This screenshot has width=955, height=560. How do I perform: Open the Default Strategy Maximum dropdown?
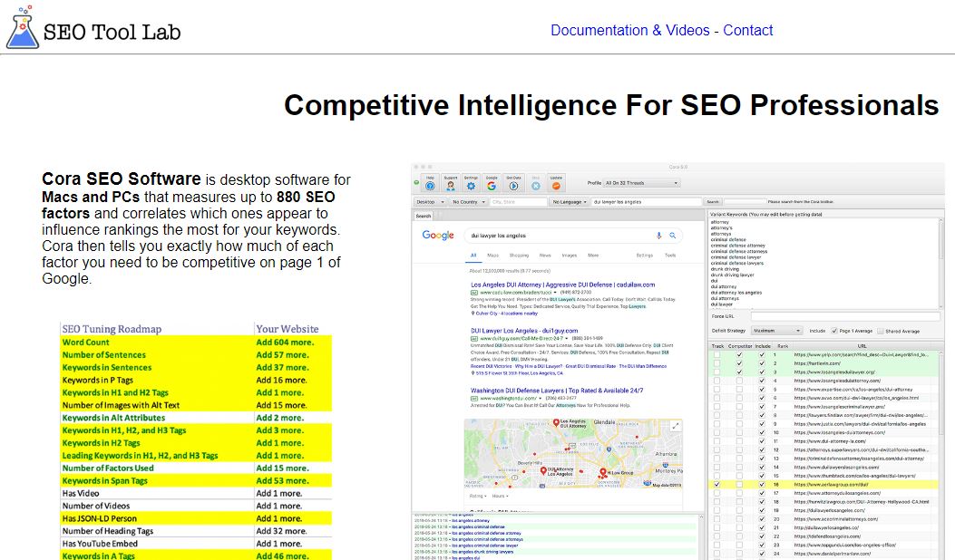tap(777, 331)
